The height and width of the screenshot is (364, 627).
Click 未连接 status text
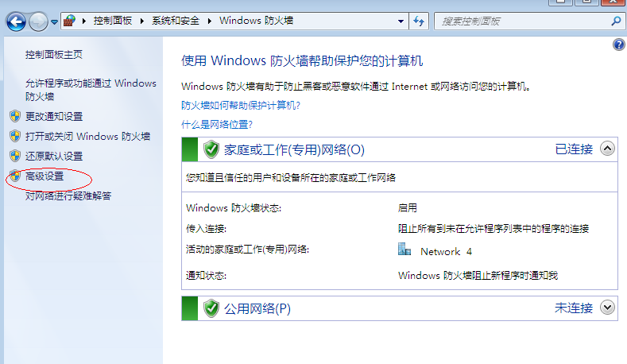point(574,308)
